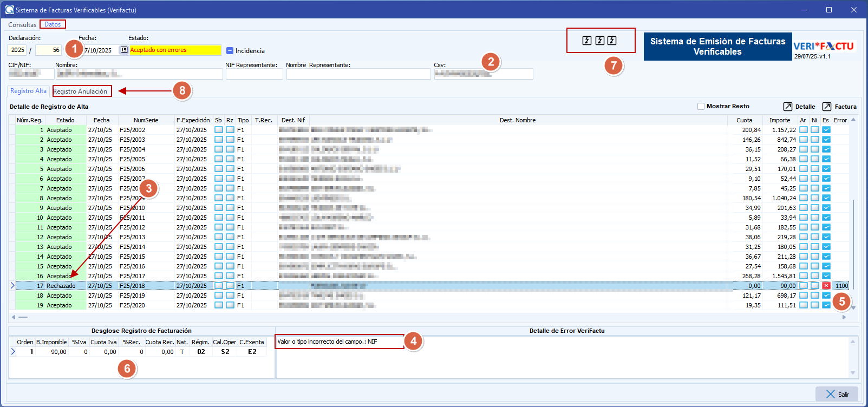Click the Csv field
868x407 pixels.
484,74
